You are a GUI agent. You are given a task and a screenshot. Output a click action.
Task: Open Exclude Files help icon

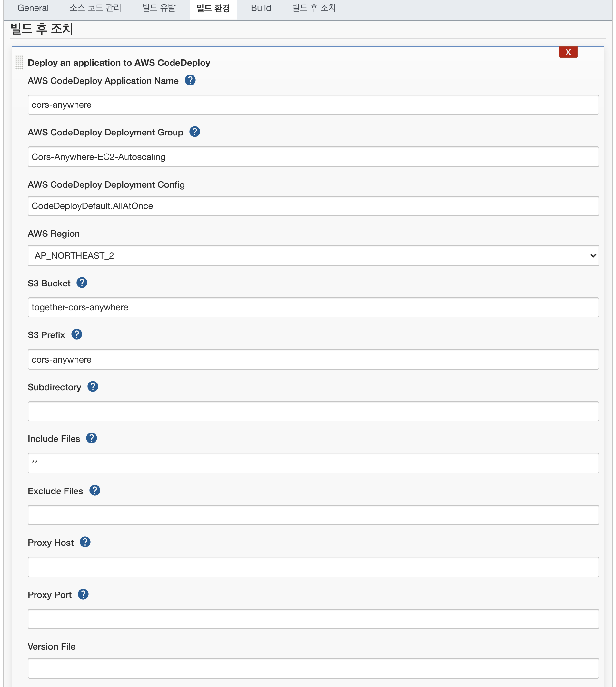(95, 490)
